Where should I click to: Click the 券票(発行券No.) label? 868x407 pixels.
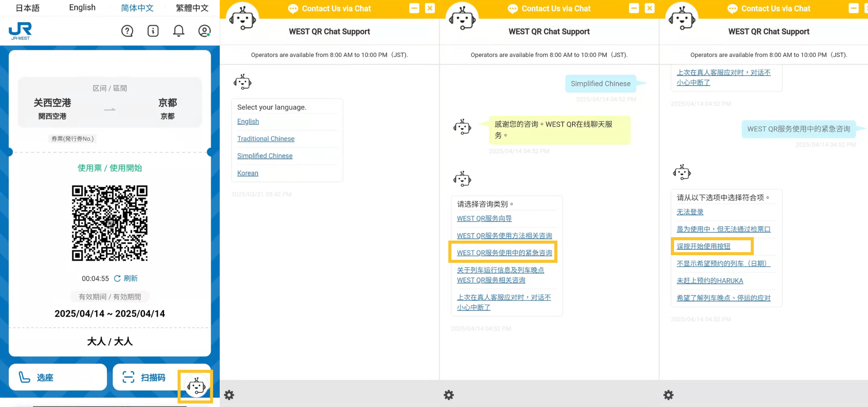click(x=72, y=139)
